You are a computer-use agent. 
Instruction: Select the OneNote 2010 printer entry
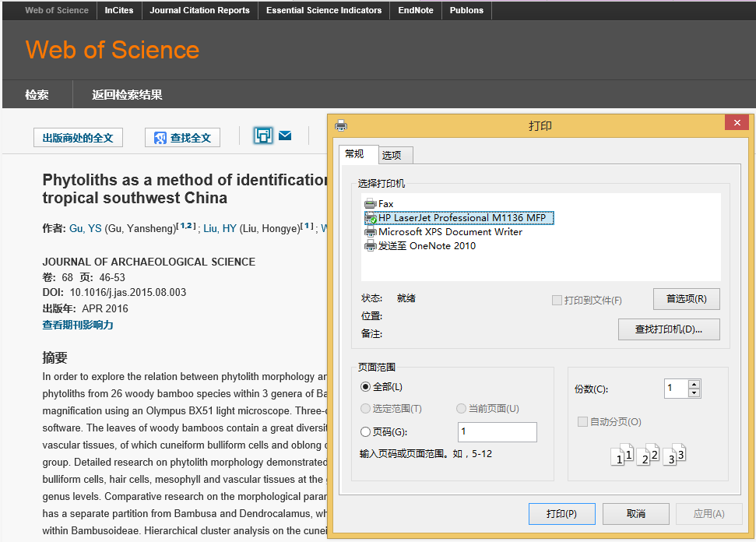click(420, 246)
